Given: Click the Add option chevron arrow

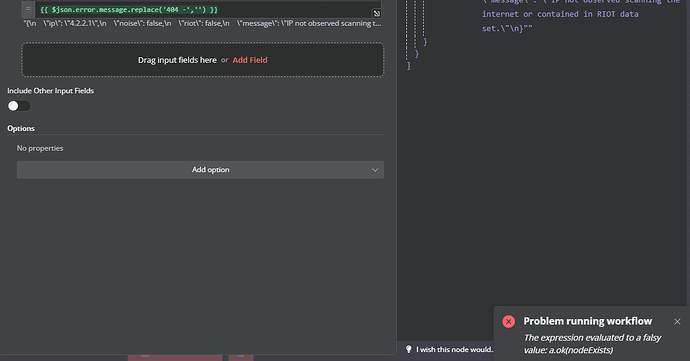Looking at the screenshot, I should coord(375,170).
